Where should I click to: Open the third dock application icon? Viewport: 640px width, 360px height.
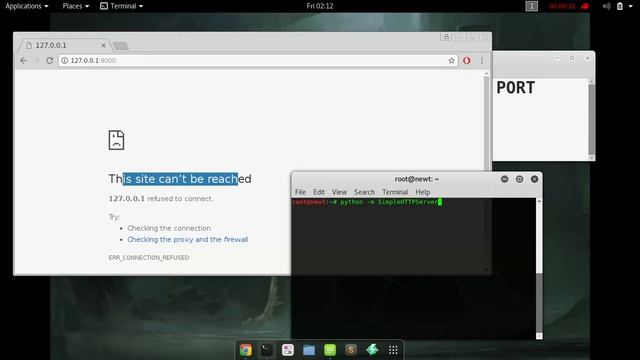tap(288, 350)
